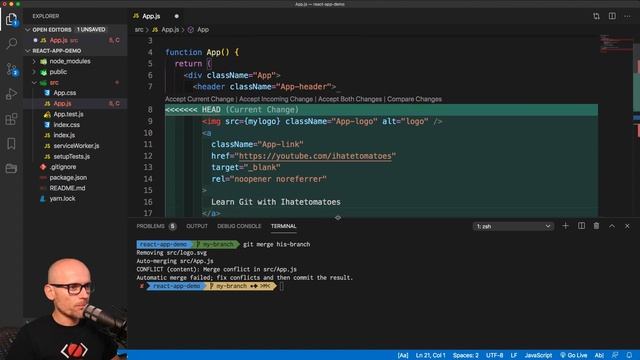640x360 pixels.
Task: Switch to the Debug Console tab
Action: point(239,226)
